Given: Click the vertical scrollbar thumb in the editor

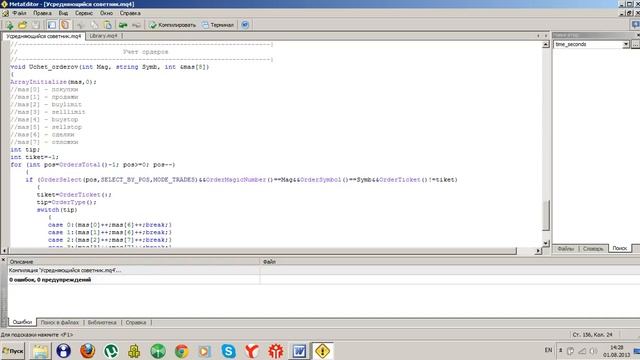Looking at the screenshot, I should (x=546, y=216).
